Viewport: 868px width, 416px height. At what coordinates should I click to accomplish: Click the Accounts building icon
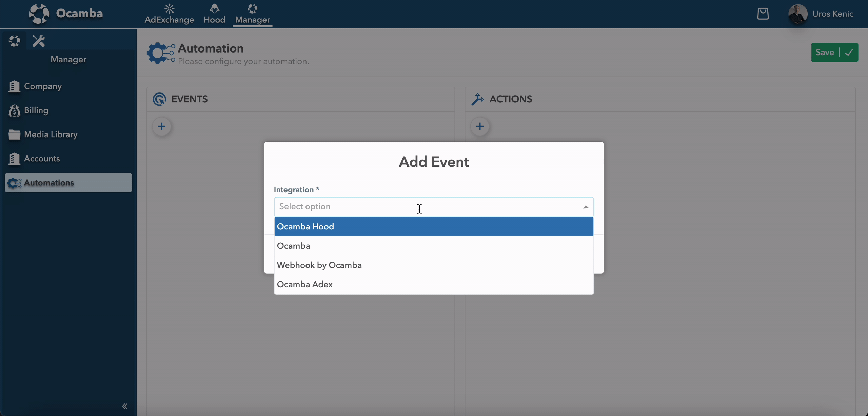(x=14, y=159)
